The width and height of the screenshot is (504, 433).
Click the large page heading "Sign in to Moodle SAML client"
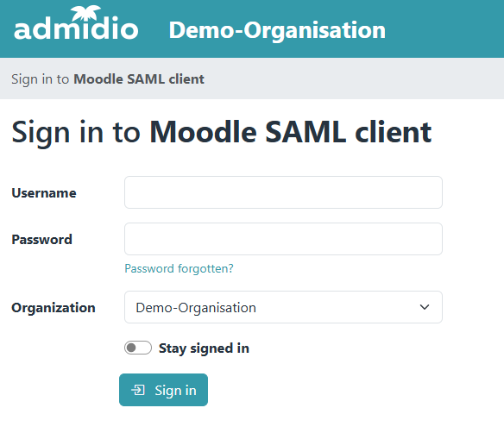coord(222,132)
